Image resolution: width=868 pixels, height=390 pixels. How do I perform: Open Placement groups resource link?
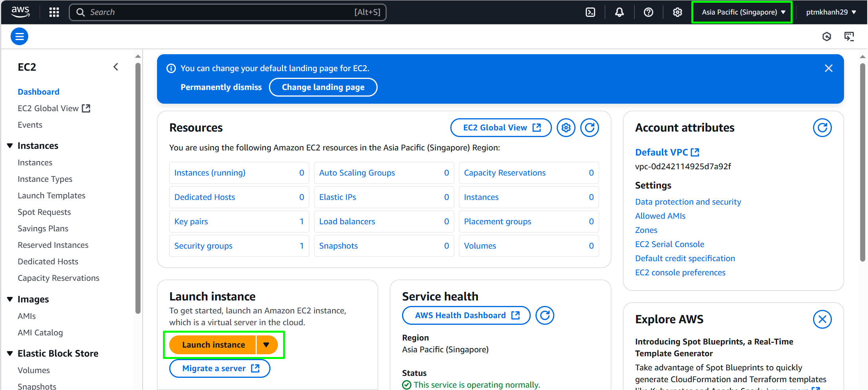coord(497,222)
